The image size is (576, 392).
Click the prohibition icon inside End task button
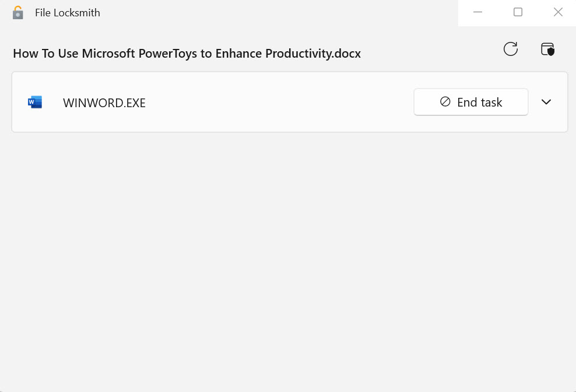coord(445,102)
